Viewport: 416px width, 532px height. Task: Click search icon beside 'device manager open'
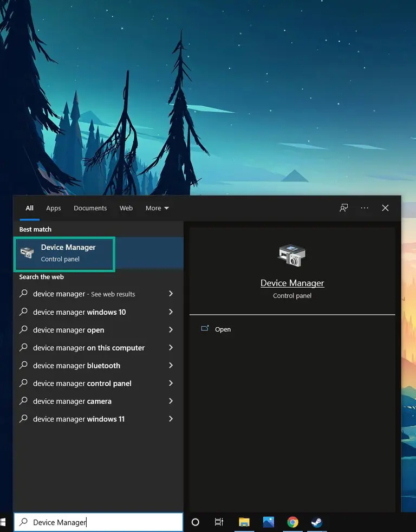(x=23, y=329)
